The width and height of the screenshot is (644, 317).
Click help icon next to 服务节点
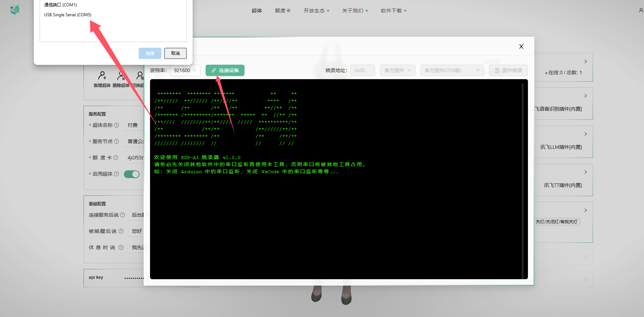116,141
